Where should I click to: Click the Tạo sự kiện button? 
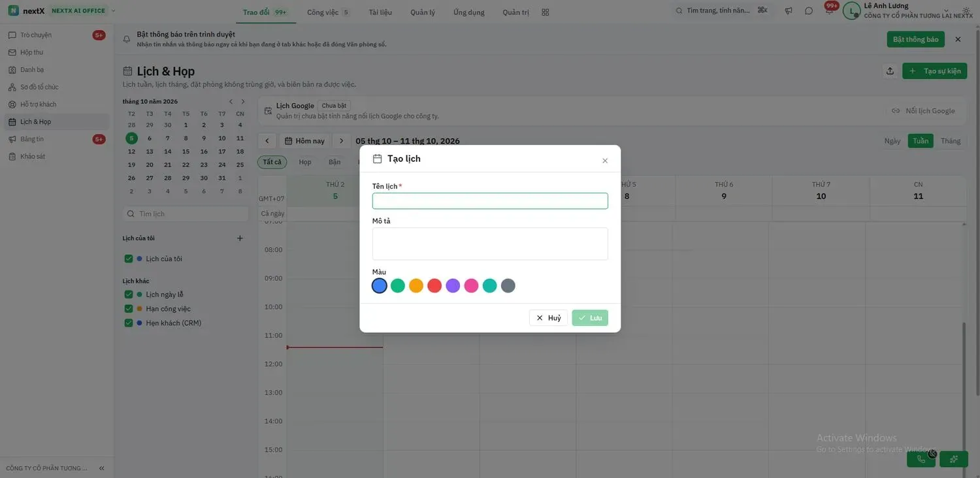[935, 71]
